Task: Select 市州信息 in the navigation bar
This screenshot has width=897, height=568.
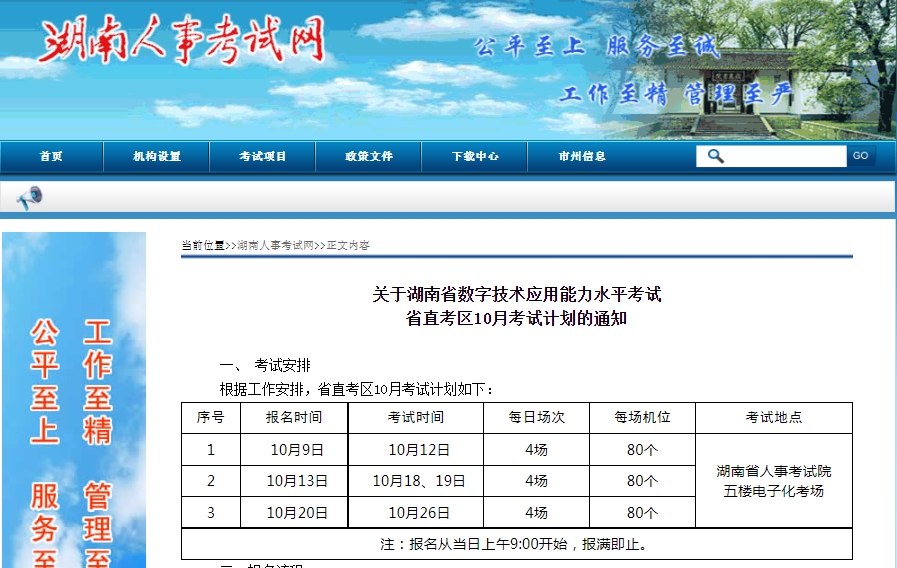Action: point(582,157)
